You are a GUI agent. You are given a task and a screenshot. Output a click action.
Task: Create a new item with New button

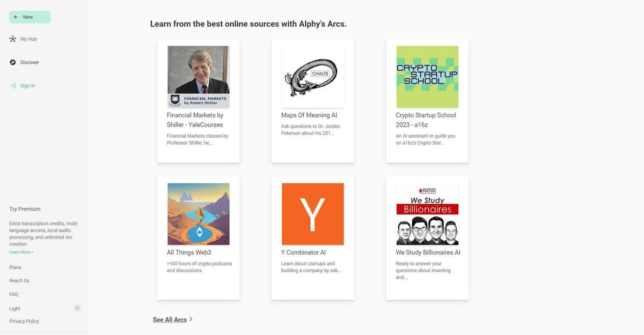point(30,17)
